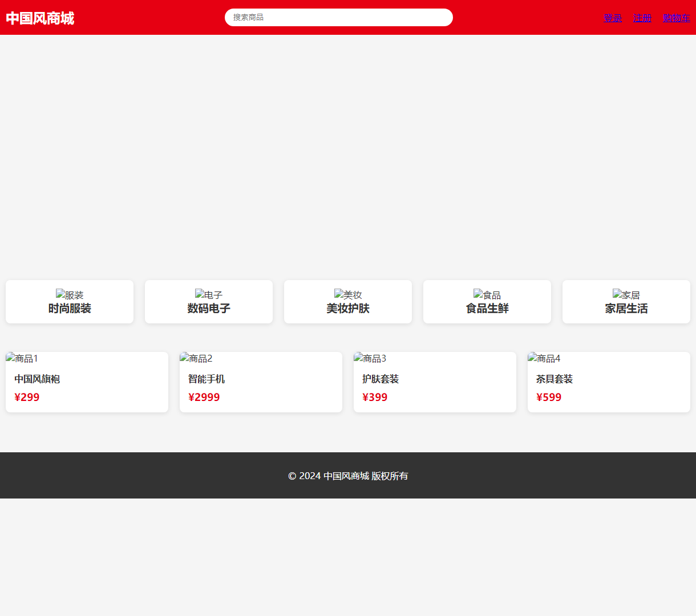
Task: Select the 时尚服装 category label
Action: [x=70, y=309]
